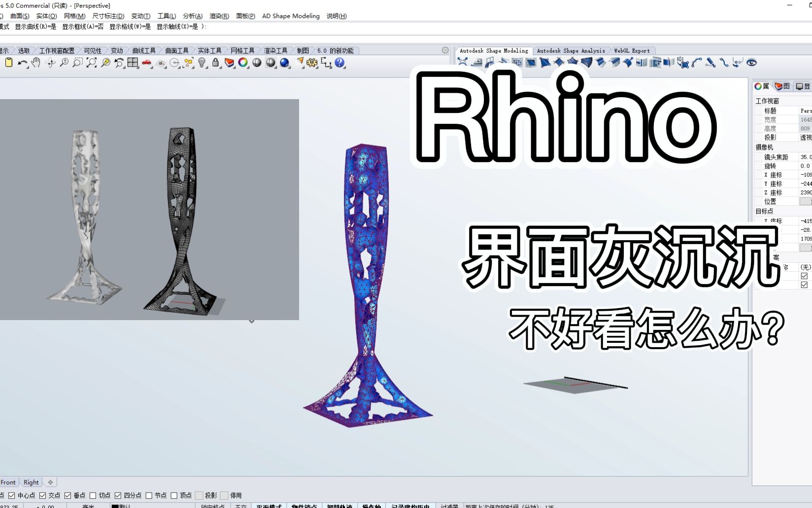Click the Zoom selected icon
The height and width of the screenshot is (508, 812).
(105, 63)
